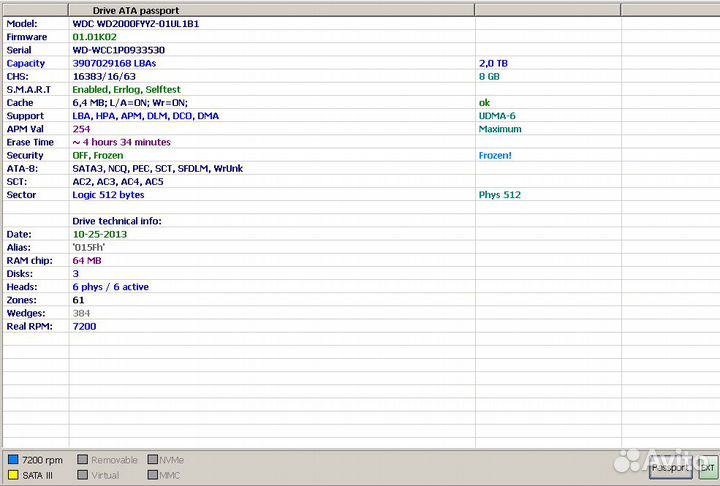Click the Zones: row label
The image size is (720, 486).
pos(22,300)
